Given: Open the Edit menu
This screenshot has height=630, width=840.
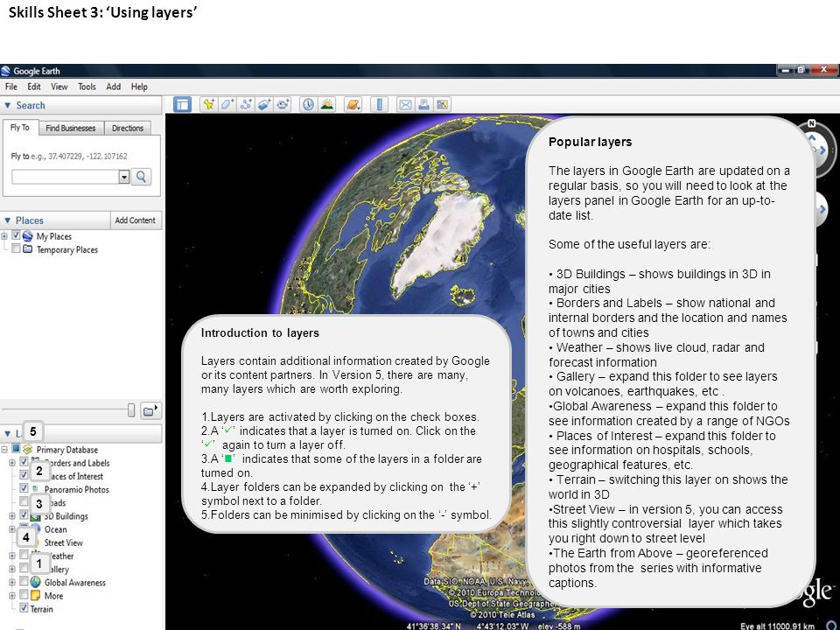Looking at the screenshot, I should tap(34, 87).
